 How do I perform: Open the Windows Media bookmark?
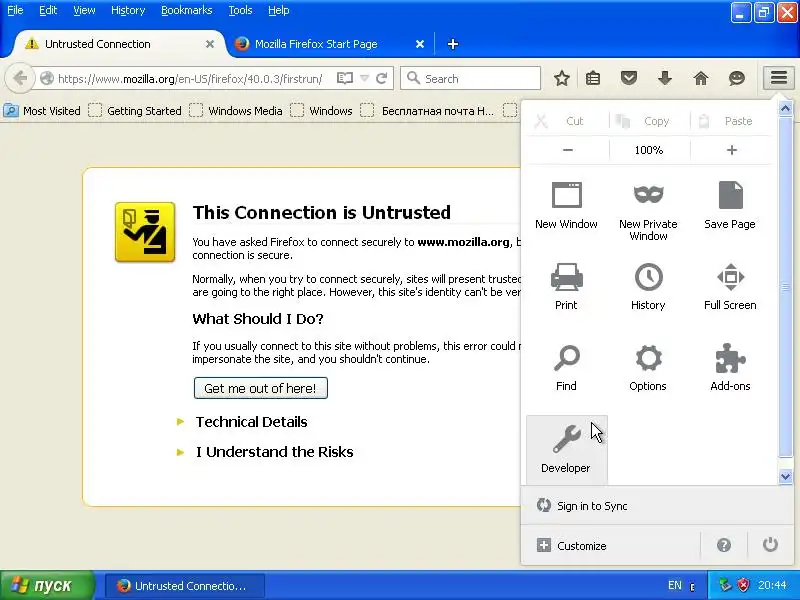(x=236, y=111)
